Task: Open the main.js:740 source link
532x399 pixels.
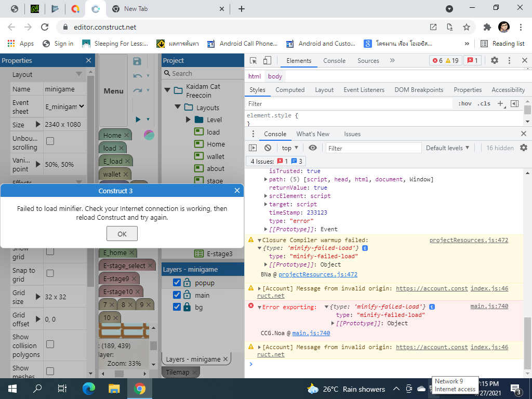Action: click(x=489, y=307)
